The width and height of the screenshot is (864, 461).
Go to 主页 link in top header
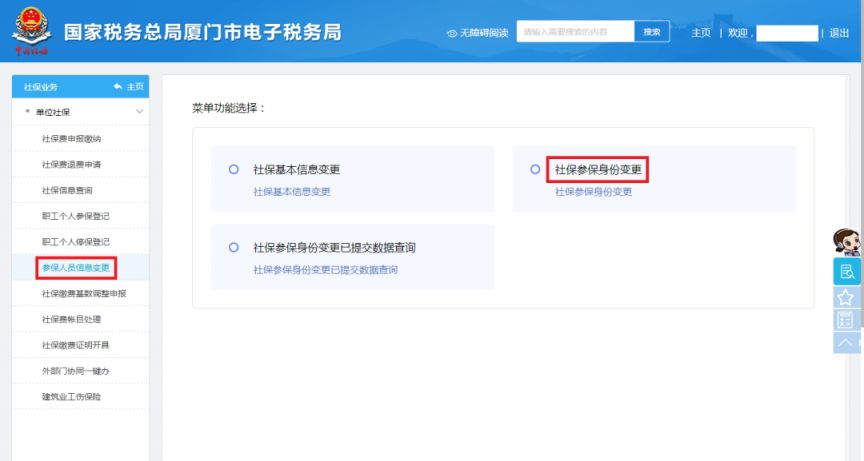tap(701, 33)
